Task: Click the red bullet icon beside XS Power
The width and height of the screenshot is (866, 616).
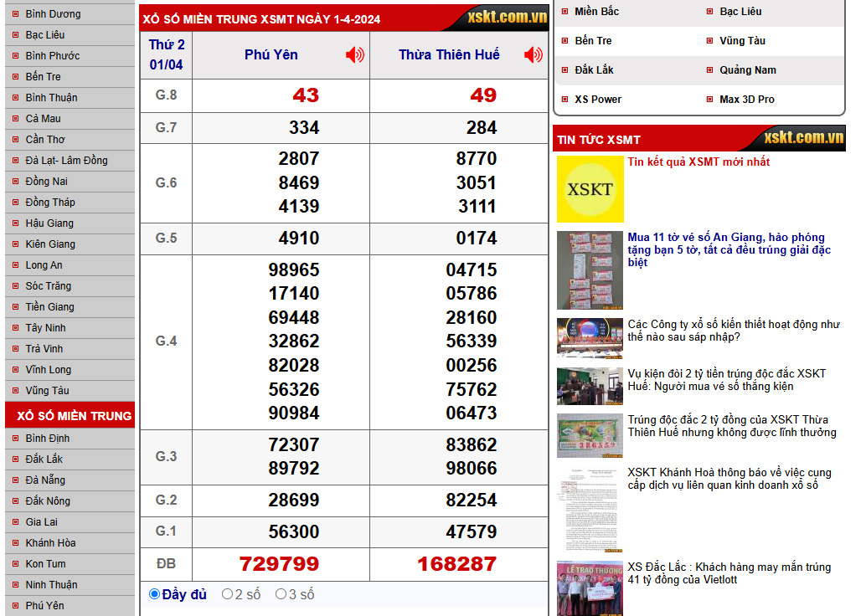Action: [564, 100]
